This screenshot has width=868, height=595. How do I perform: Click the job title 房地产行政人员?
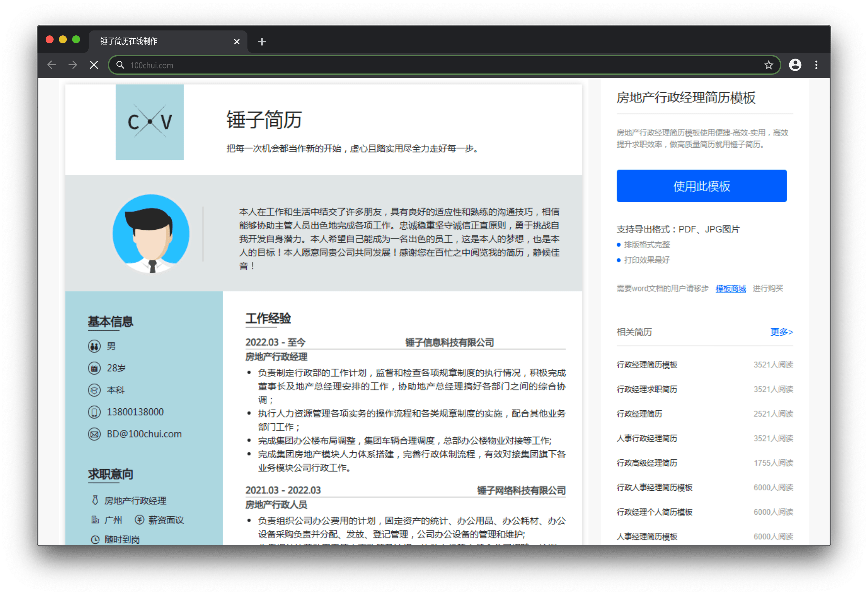pos(276,505)
